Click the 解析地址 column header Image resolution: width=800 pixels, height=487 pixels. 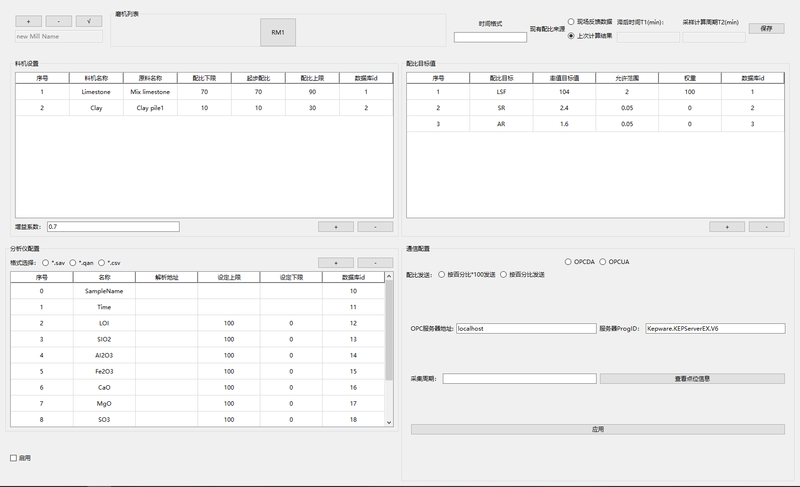coord(167,277)
